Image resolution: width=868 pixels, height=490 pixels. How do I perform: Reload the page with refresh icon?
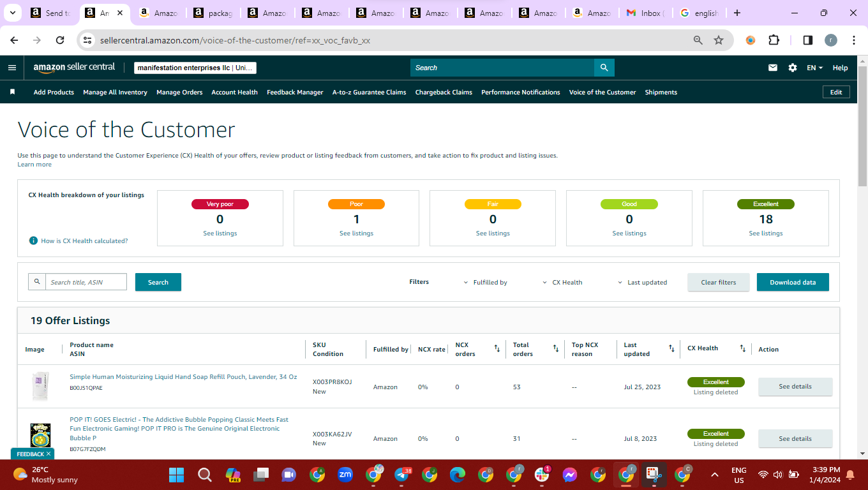point(60,40)
